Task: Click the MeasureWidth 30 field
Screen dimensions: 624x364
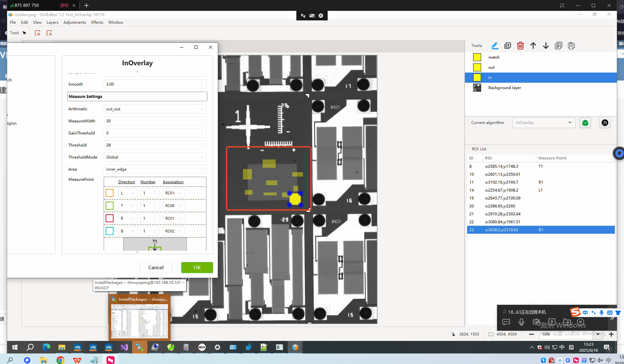Action: (155, 121)
